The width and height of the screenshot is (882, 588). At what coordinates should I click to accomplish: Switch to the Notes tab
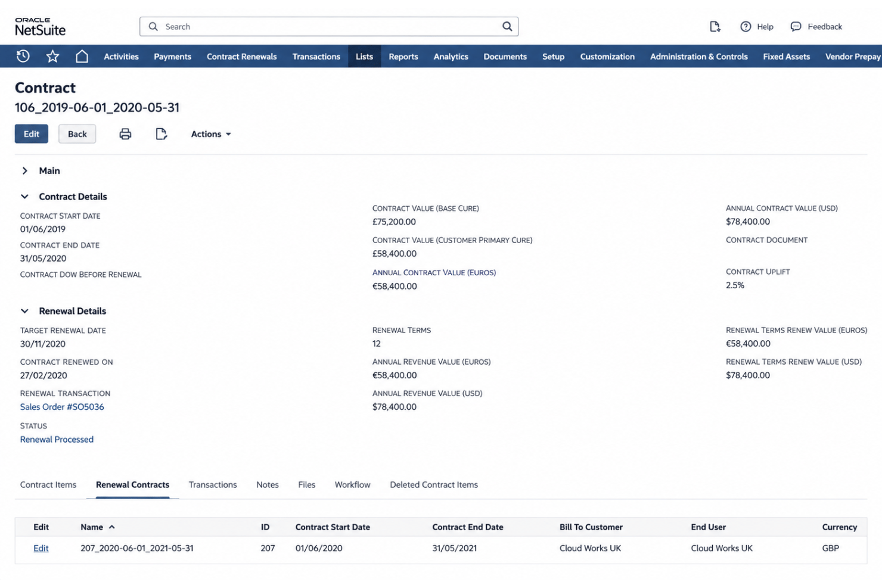point(268,484)
